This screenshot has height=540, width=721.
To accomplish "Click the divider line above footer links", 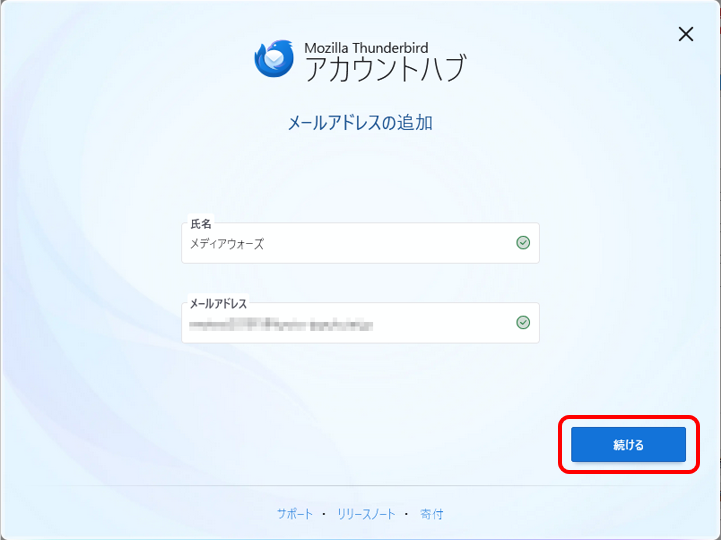I will [x=360, y=485].
